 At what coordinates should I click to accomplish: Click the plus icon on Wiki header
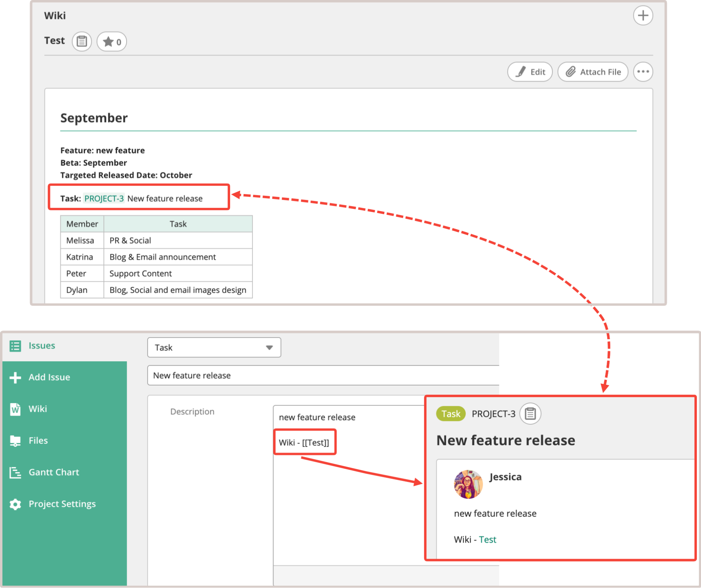[x=642, y=15]
